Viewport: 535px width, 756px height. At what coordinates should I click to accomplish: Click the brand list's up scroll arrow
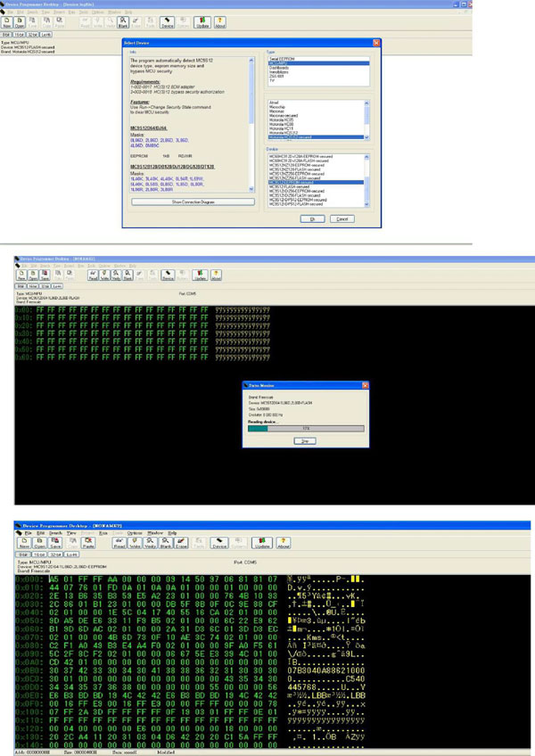[x=366, y=103]
